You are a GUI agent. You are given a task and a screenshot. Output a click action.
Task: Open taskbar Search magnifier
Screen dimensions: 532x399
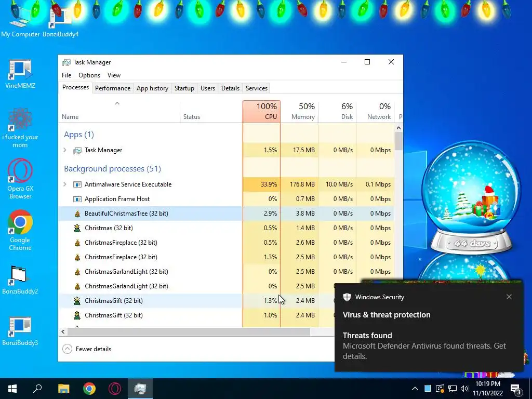click(x=37, y=389)
